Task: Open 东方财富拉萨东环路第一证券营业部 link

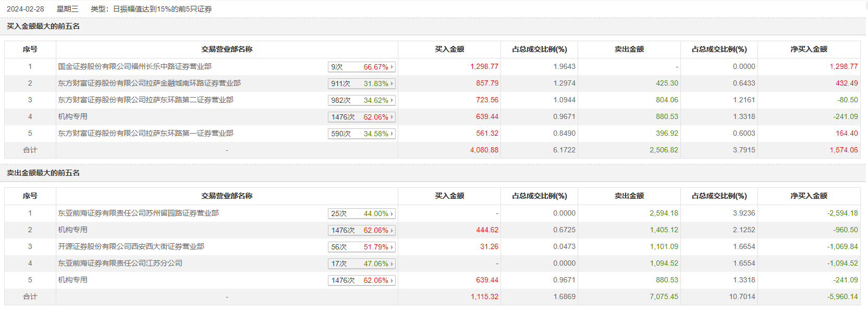Action: [145, 133]
